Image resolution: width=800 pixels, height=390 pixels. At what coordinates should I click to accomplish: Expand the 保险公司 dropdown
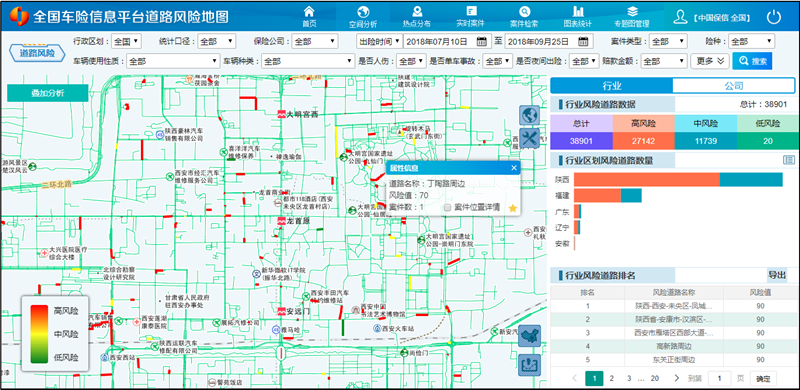coord(315,41)
